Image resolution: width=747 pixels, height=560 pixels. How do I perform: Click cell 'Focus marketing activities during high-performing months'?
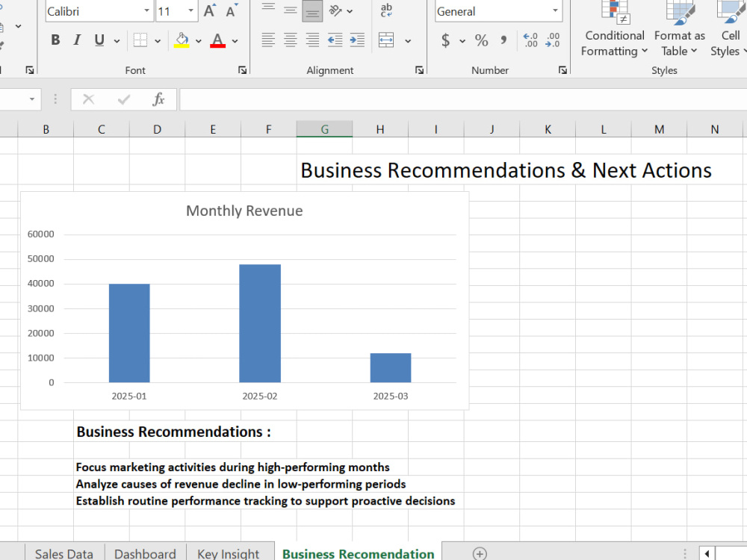coord(232,467)
